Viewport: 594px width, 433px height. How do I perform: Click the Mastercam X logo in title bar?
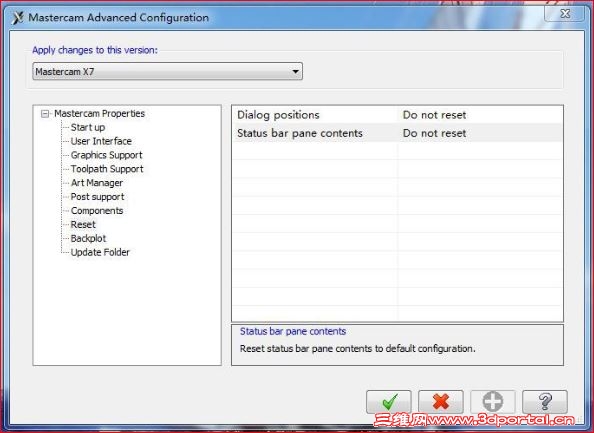click(17, 18)
